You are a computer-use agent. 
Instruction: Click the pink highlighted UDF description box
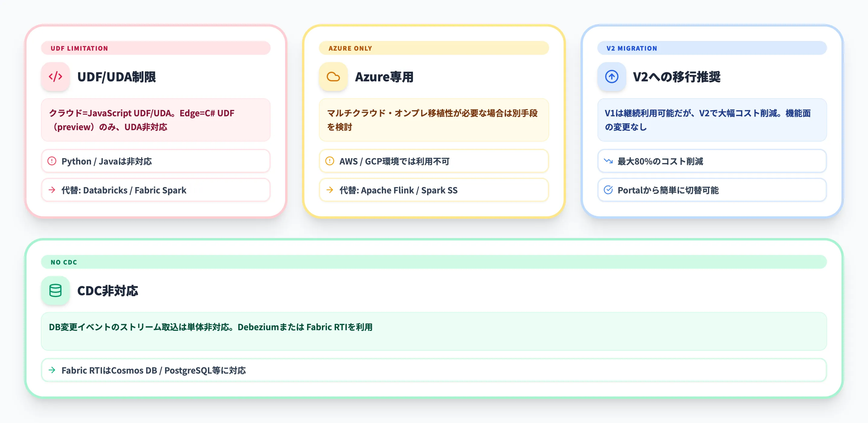coord(156,120)
